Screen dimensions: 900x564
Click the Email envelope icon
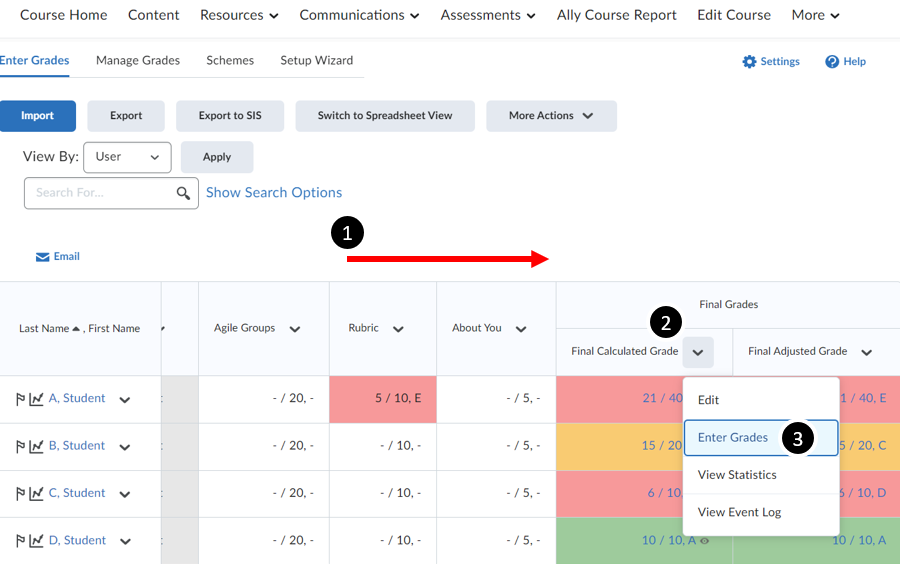(x=43, y=257)
